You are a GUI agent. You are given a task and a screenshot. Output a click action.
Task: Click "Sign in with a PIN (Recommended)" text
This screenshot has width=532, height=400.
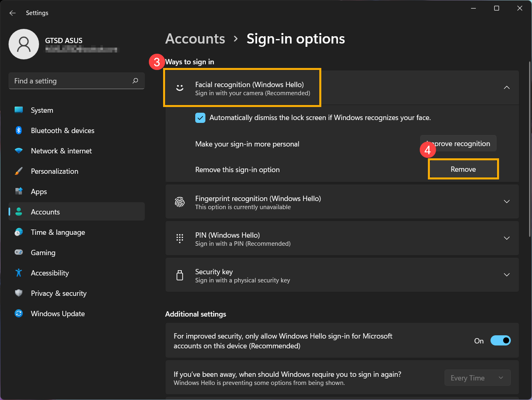click(243, 244)
